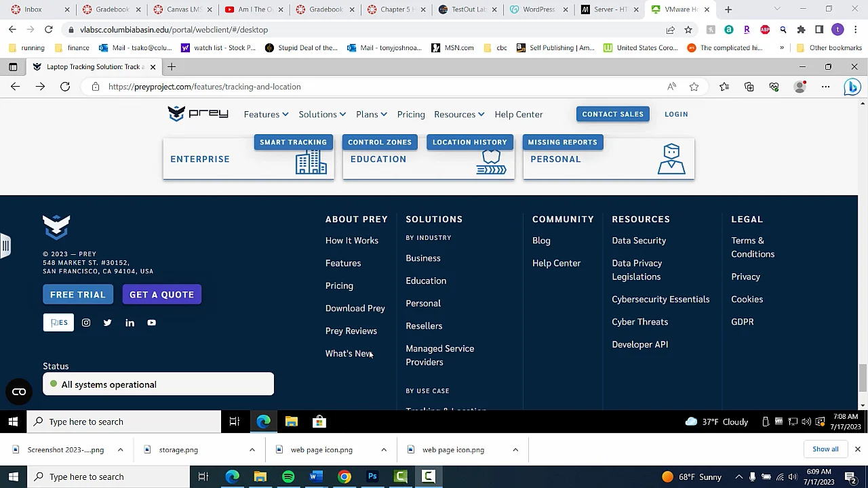Refresh the Prey page in Edge

click(x=65, y=87)
